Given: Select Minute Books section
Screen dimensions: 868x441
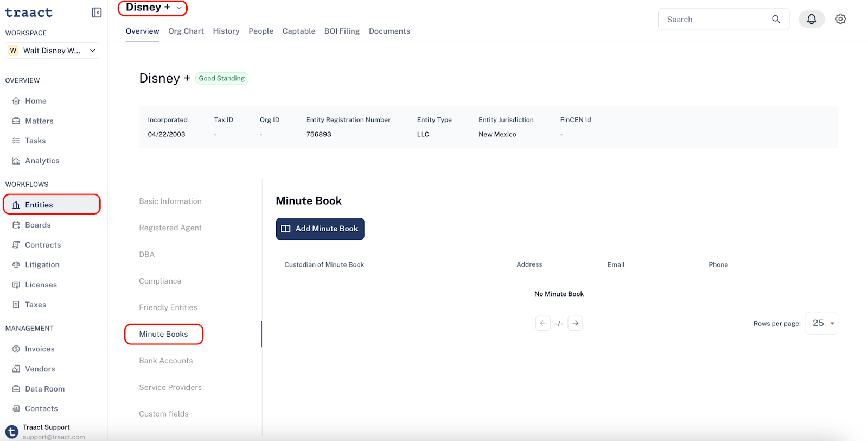Looking at the screenshot, I should pos(164,334).
